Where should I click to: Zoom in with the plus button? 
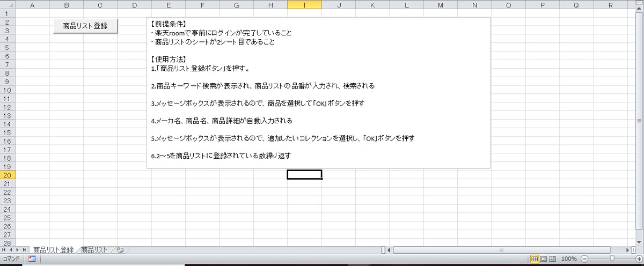point(639,259)
